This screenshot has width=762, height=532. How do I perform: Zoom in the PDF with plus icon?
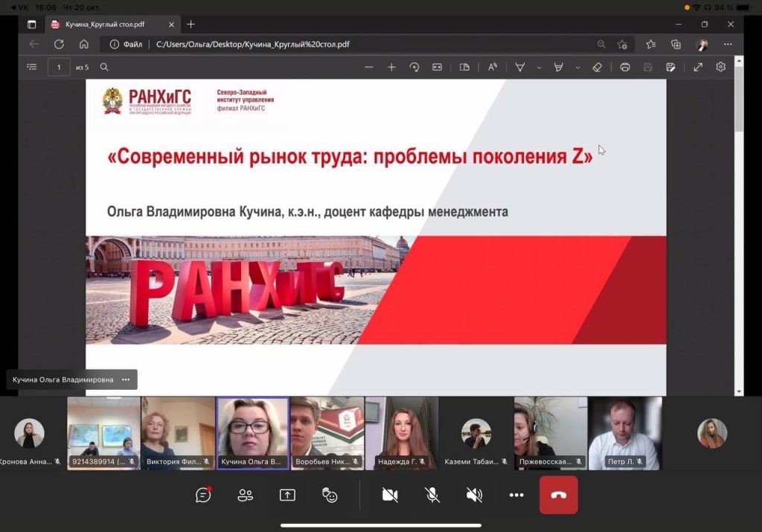pyautogui.click(x=391, y=67)
